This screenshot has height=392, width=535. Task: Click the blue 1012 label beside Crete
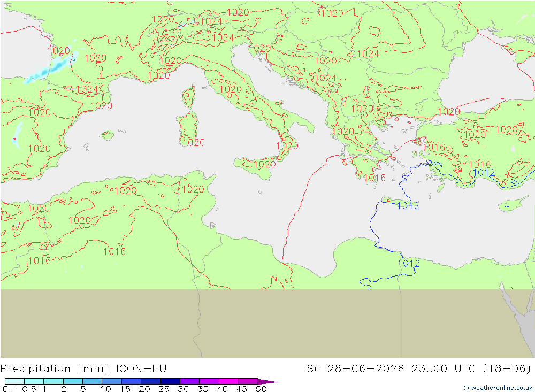408,205
